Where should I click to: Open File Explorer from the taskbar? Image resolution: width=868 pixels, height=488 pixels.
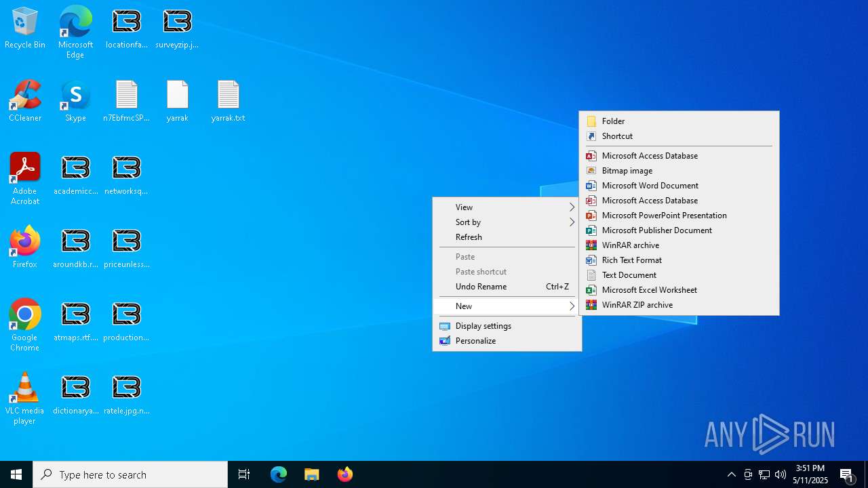tap(312, 474)
